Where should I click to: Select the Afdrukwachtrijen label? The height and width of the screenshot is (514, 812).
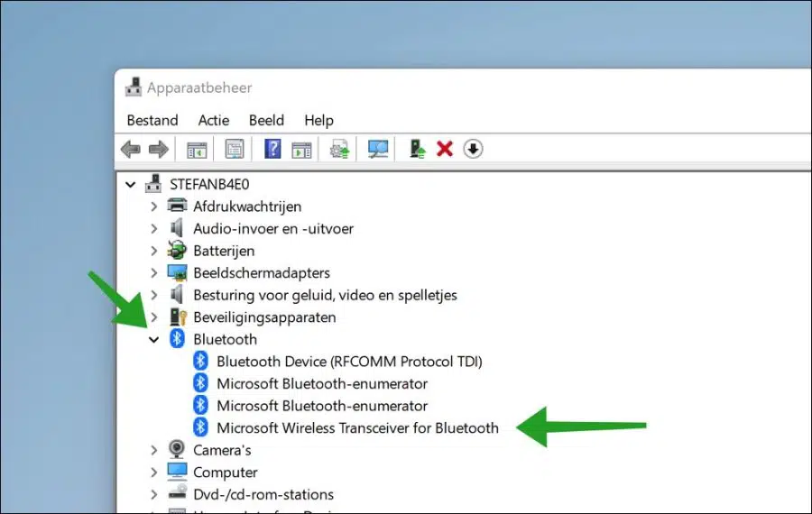247,206
